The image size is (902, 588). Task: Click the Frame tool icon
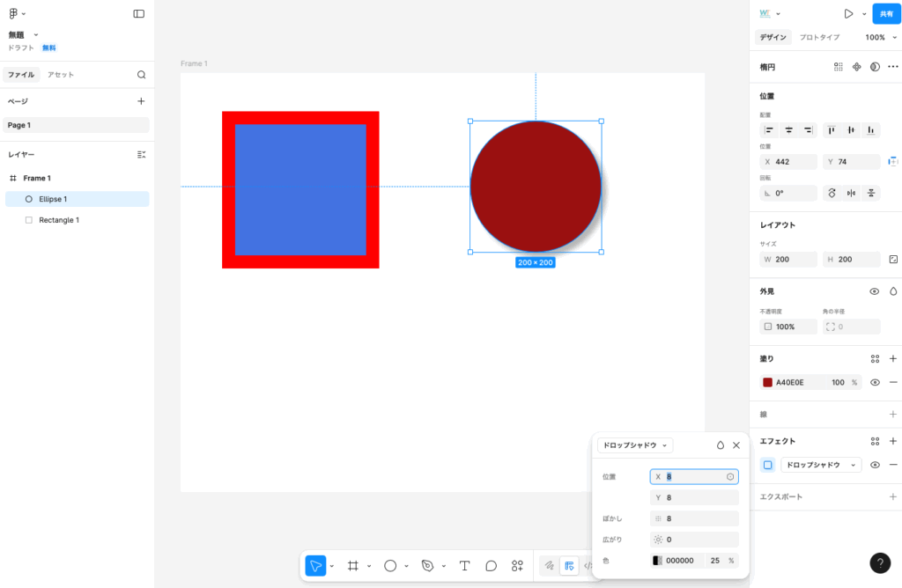pos(352,566)
